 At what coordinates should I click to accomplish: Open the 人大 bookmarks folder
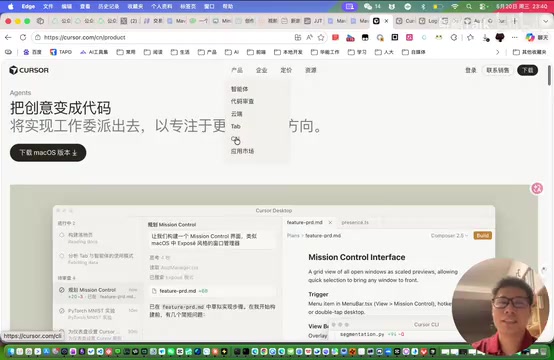pos(384,52)
